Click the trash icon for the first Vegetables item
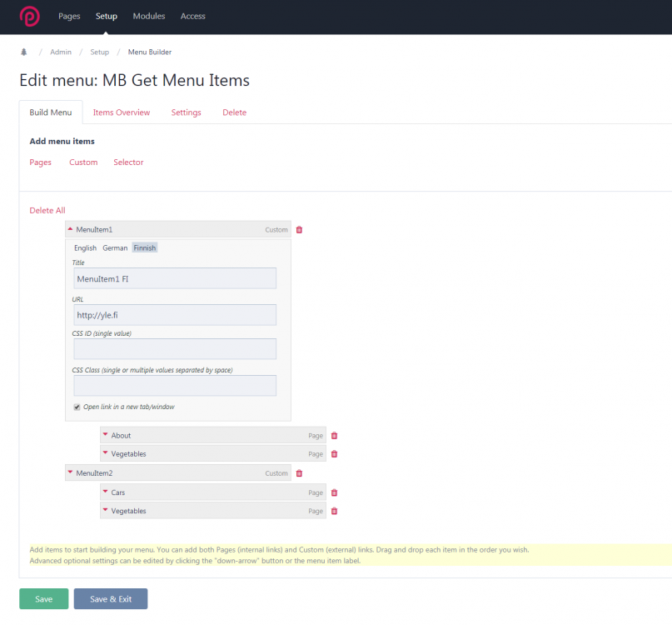672x625 pixels. (334, 453)
